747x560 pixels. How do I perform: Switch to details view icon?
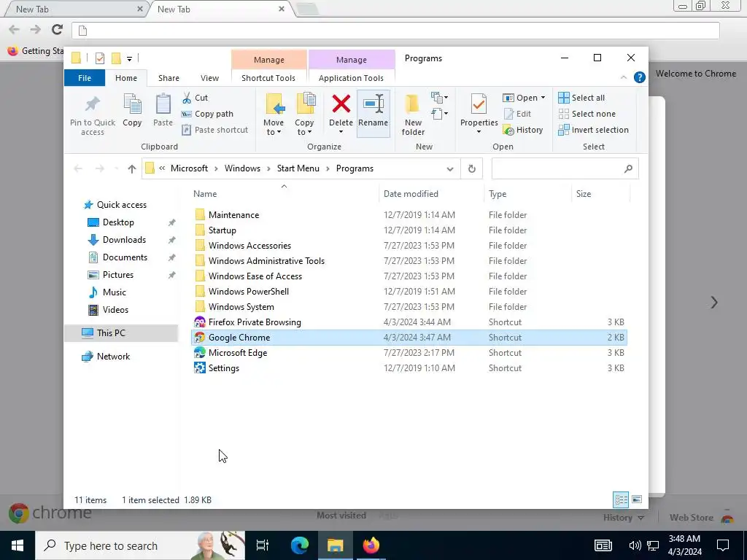(621, 499)
